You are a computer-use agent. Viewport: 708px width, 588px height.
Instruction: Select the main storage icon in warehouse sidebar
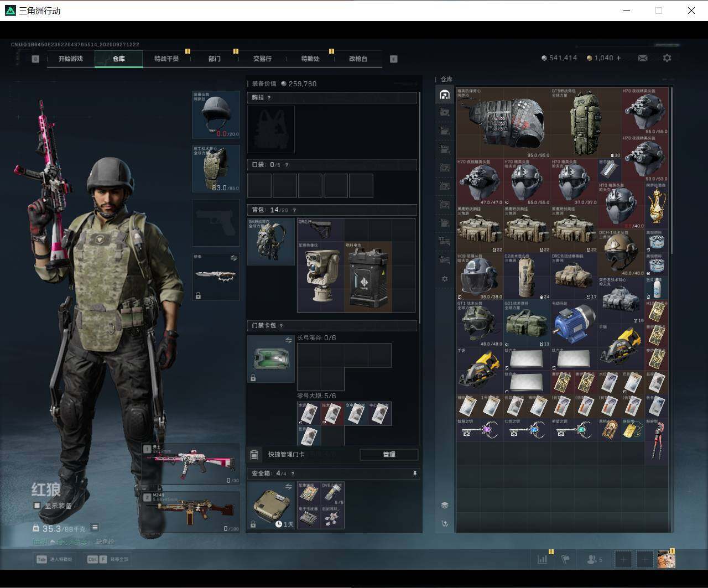click(445, 95)
